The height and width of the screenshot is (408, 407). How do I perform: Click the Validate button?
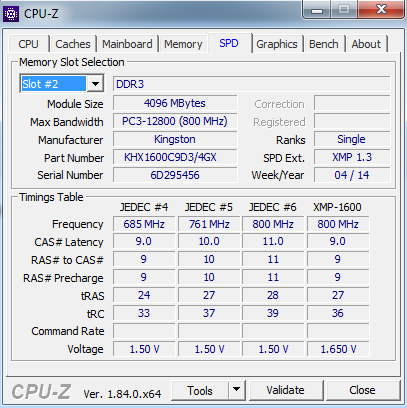[x=286, y=390]
